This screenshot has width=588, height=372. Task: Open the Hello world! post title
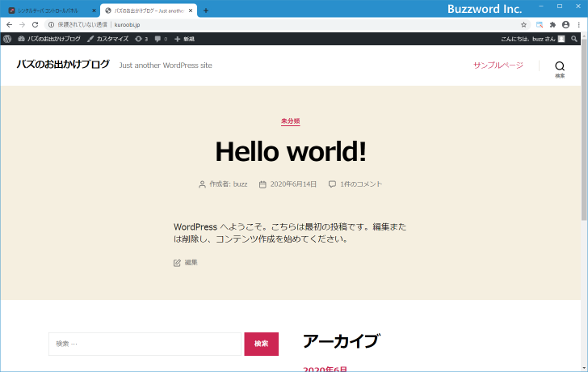pos(291,152)
